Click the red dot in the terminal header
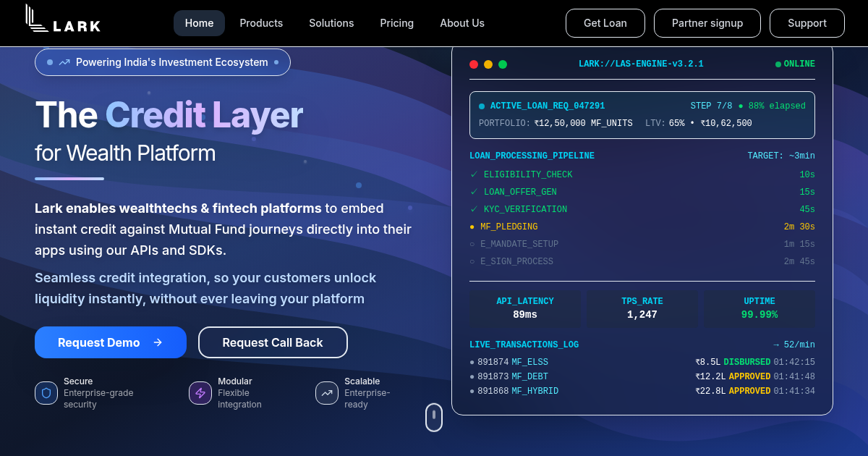 (x=474, y=64)
